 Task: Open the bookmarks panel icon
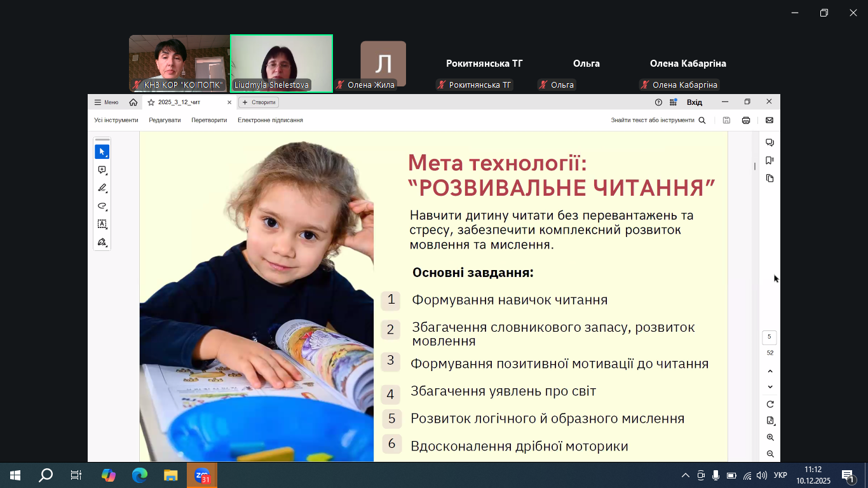[770, 161]
